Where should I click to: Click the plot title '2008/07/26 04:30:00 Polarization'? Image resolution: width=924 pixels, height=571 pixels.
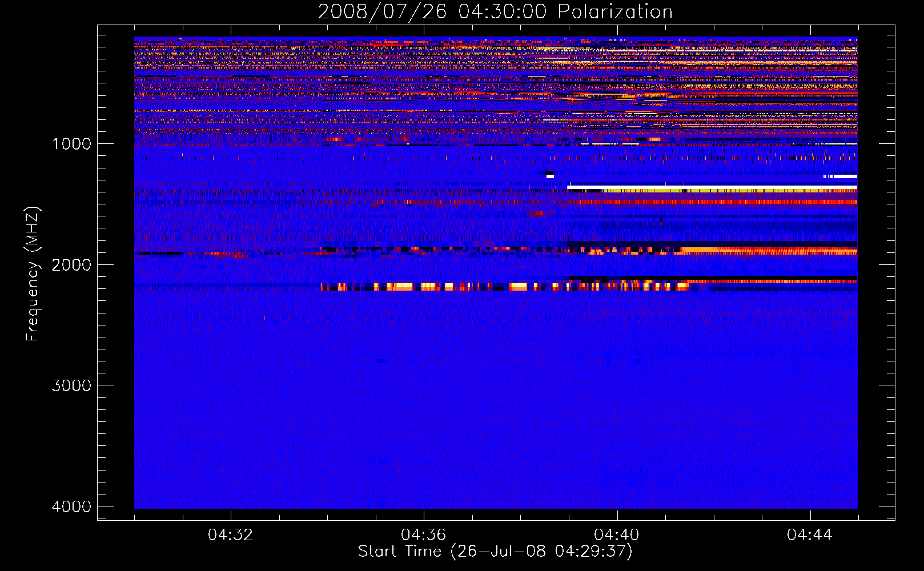click(x=495, y=12)
